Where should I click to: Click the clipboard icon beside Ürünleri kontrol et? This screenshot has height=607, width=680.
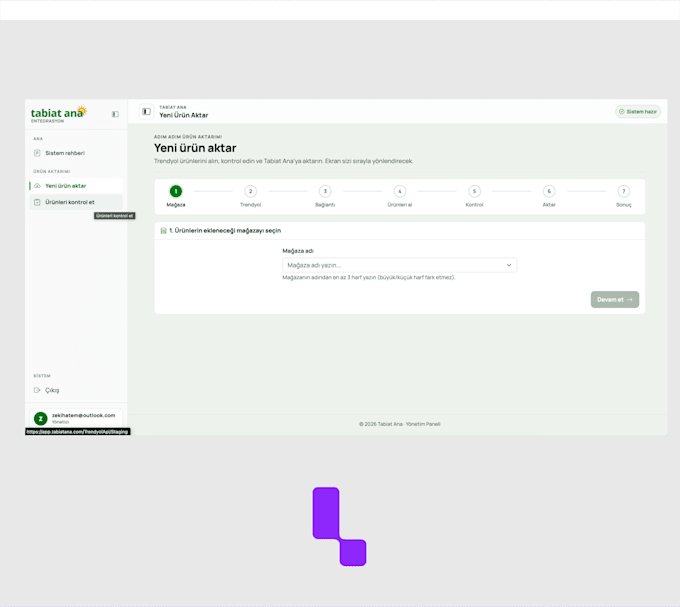(x=37, y=202)
